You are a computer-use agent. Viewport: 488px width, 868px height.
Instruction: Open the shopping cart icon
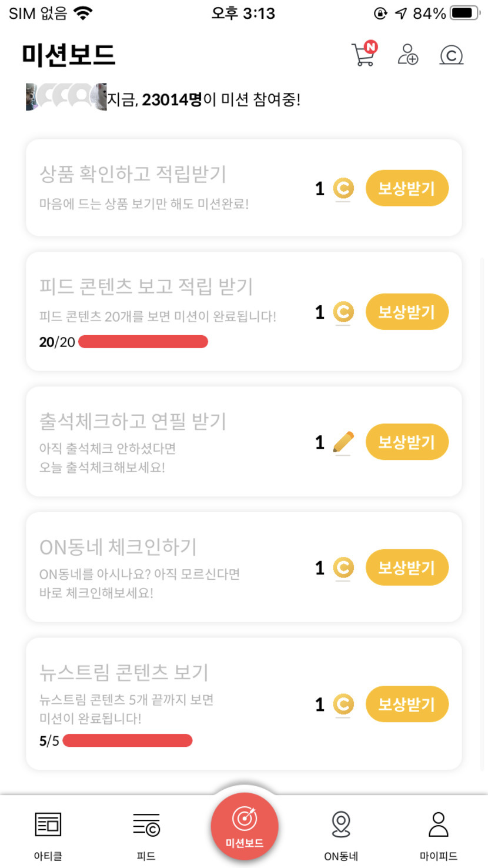(x=363, y=55)
